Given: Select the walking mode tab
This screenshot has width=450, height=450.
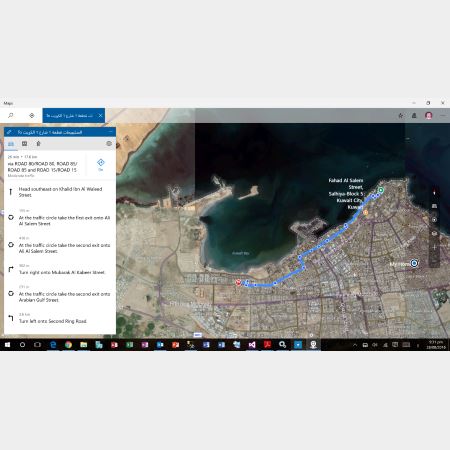Looking at the screenshot, I should (38, 144).
